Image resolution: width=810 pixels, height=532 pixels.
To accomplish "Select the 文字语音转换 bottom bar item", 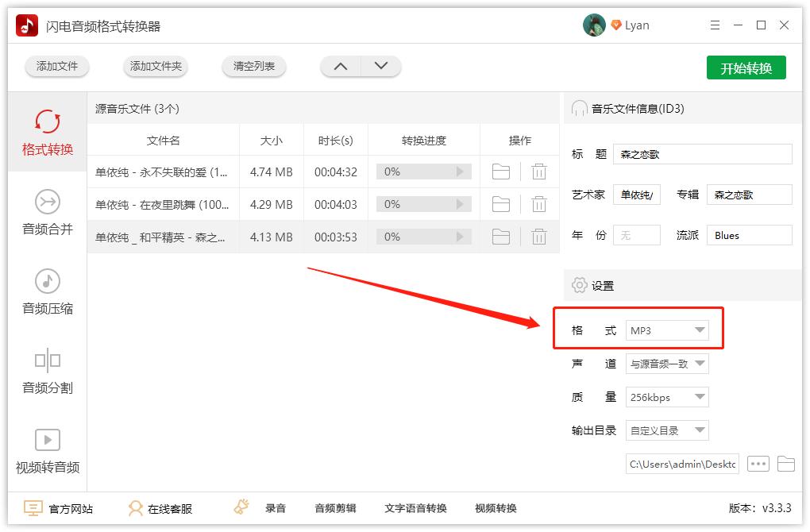I will [416, 507].
